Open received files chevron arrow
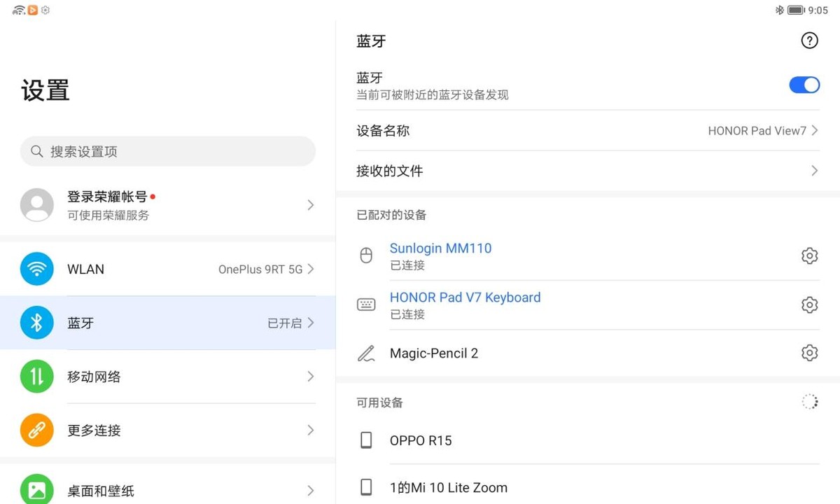Viewport: 840px width, 504px height. point(814,171)
